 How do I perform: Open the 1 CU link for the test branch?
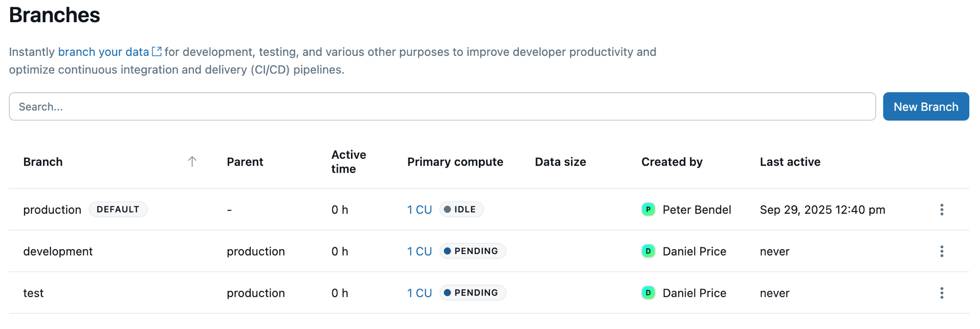[419, 293]
